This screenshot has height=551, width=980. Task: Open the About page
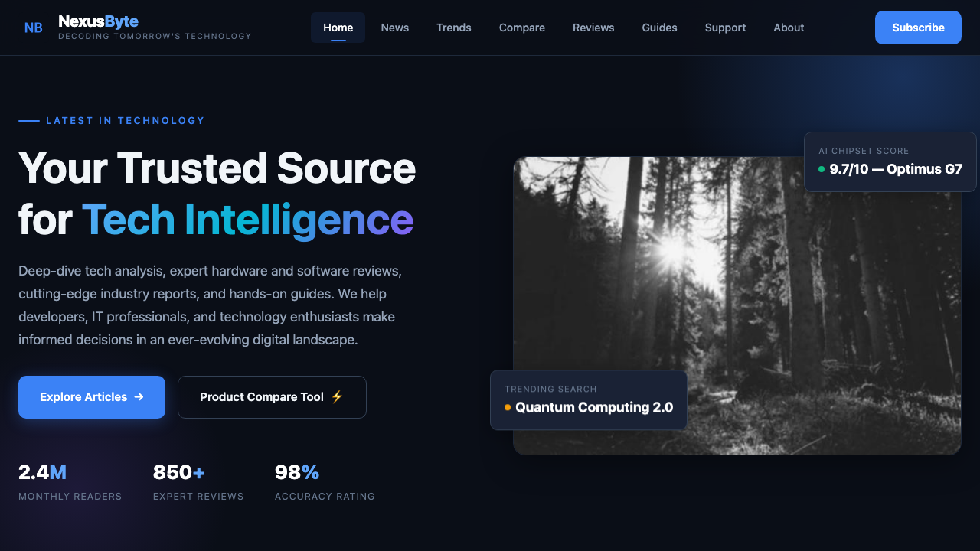point(789,28)
